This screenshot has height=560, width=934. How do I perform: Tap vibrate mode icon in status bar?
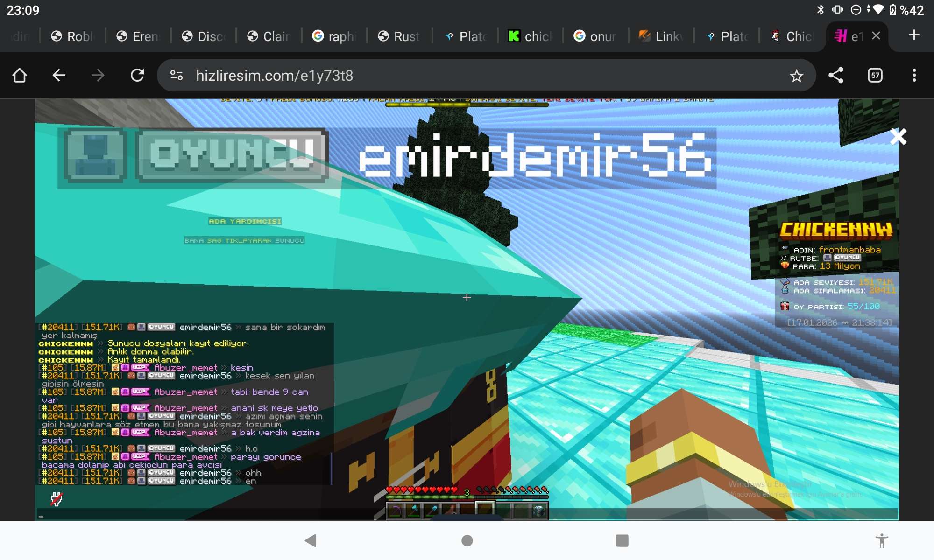pos(837,10)
